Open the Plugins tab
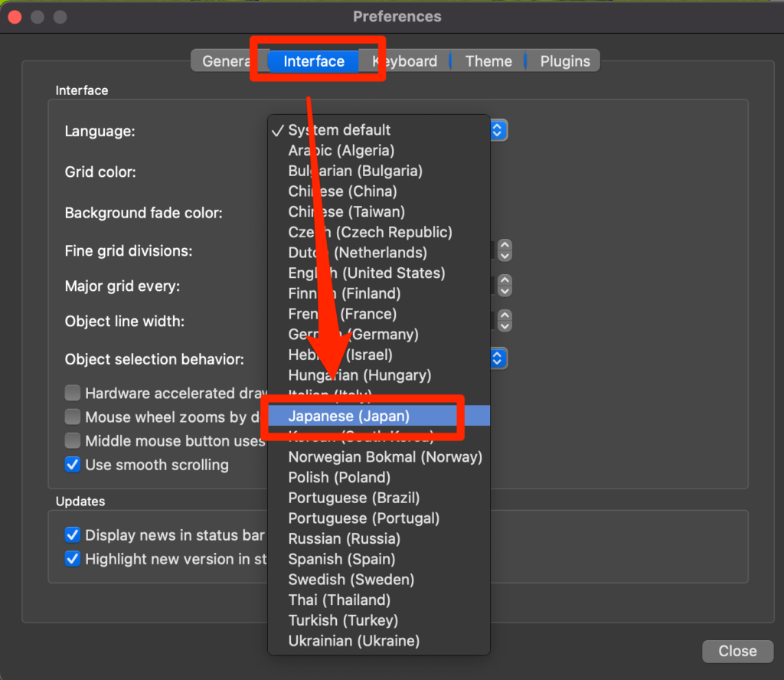784x680 pixels. point(564,61)
